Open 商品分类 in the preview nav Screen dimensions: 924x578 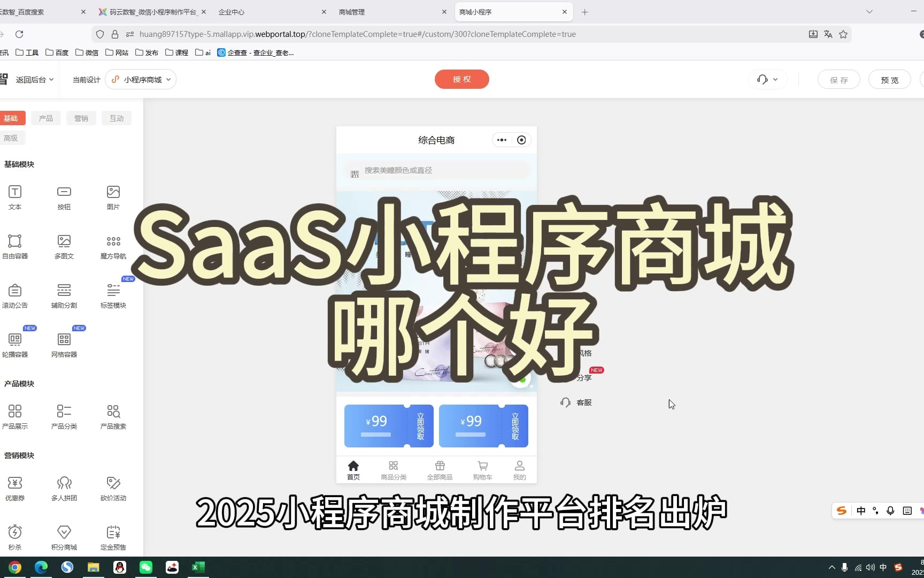394,470
